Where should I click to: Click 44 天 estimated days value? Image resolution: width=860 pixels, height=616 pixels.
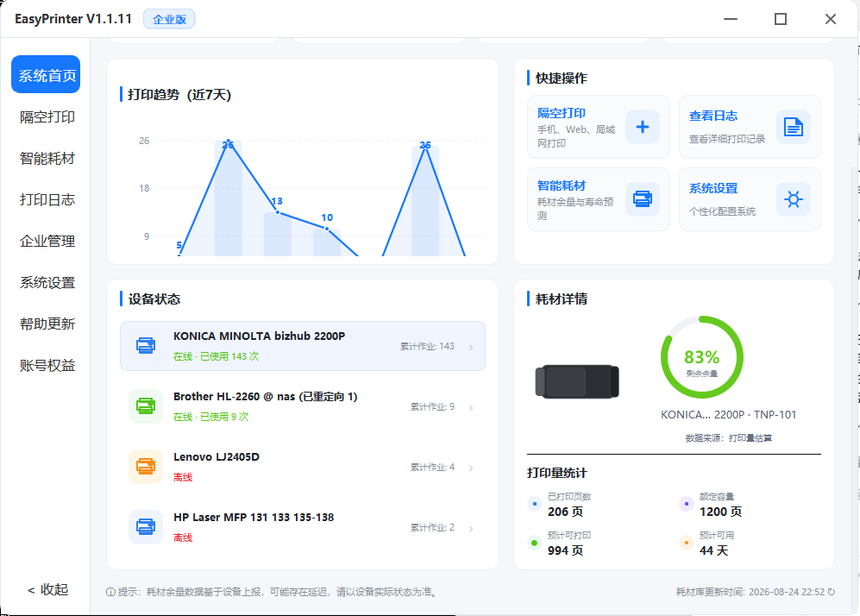(713, 550)
